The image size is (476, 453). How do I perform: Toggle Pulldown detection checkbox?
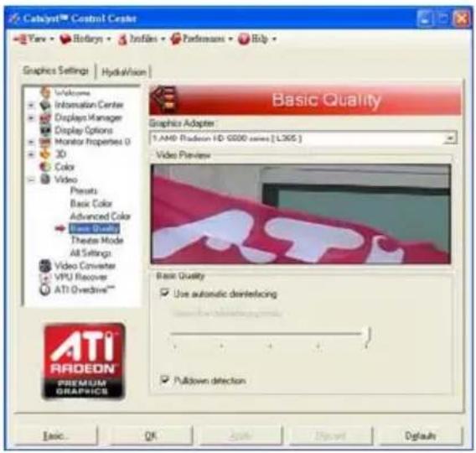click(164, 380)
